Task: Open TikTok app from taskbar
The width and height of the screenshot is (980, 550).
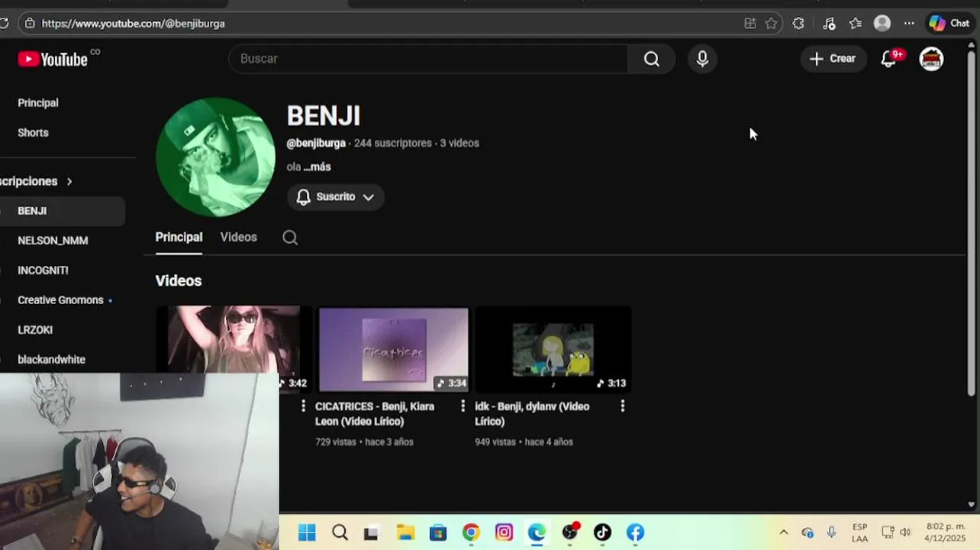Action: (x=602, y=532)
